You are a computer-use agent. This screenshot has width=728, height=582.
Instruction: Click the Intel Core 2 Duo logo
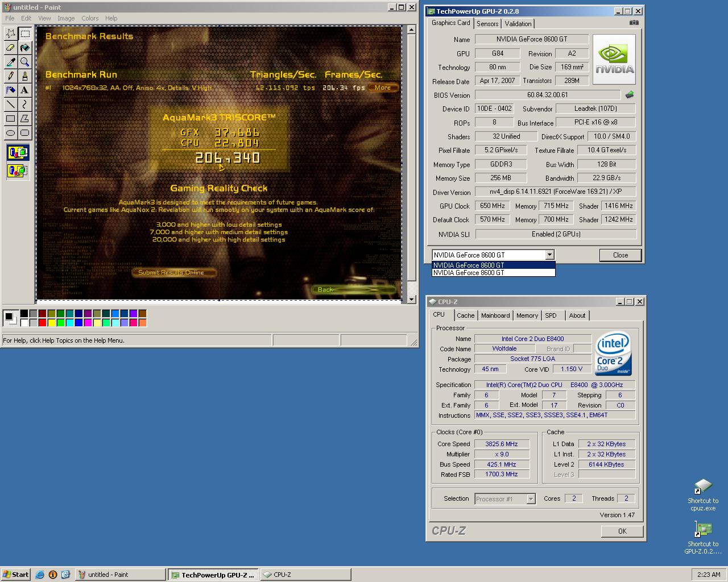[613, 354]
